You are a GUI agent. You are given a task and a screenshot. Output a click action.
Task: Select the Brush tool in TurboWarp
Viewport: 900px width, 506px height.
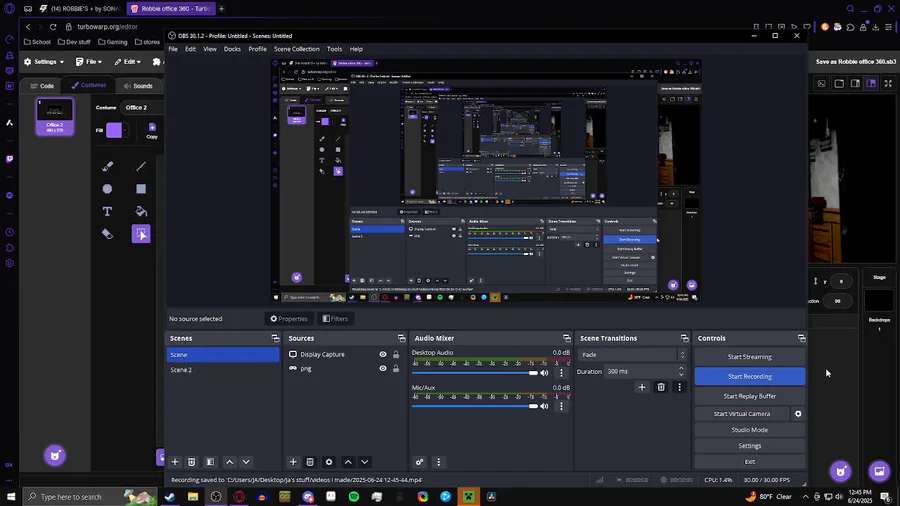pos(107,166)
